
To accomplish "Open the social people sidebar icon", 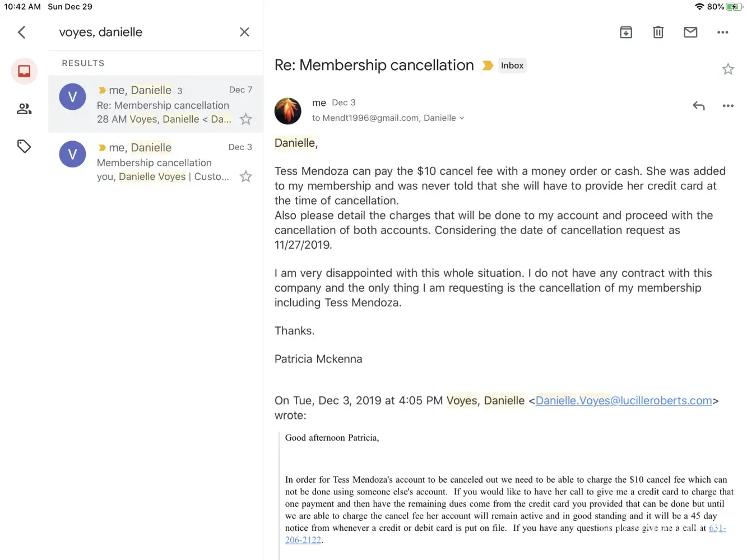I will (x=24, y=109).
